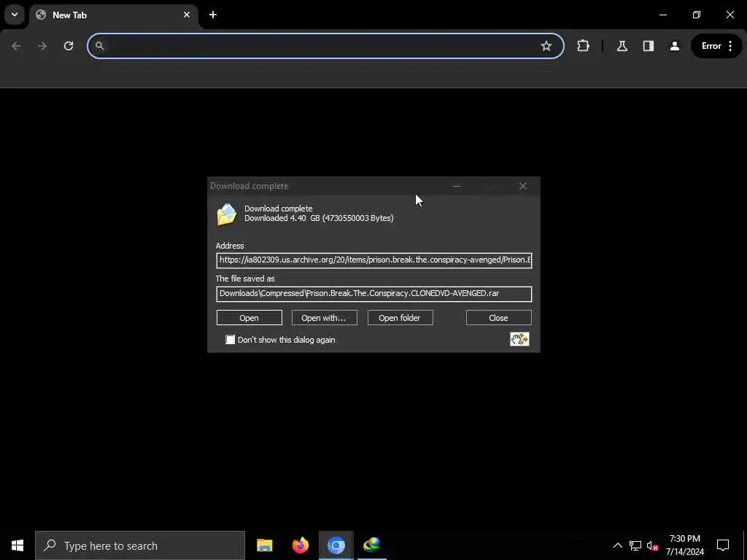
Task: Switch to Chrome taskbar icon
Action: 336,545
